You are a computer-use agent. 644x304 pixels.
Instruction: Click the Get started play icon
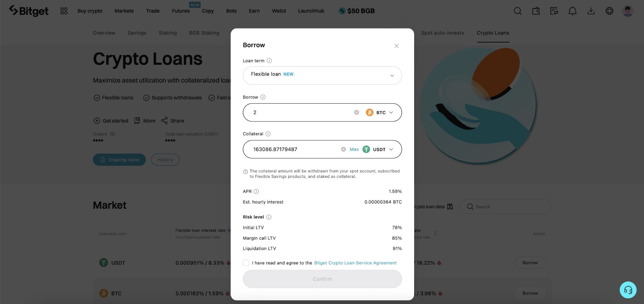coord(97,121)
